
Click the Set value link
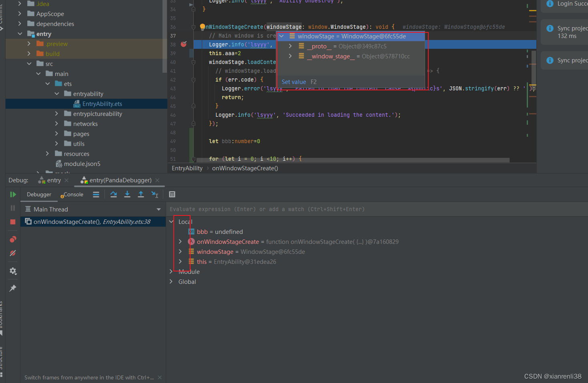pyautogui.click(x=294, y=82)
